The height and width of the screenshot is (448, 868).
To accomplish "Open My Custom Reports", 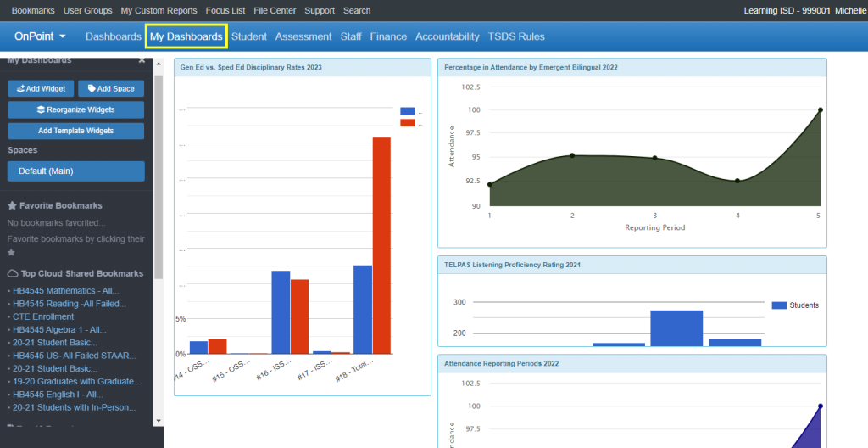I will pos(159,10).
